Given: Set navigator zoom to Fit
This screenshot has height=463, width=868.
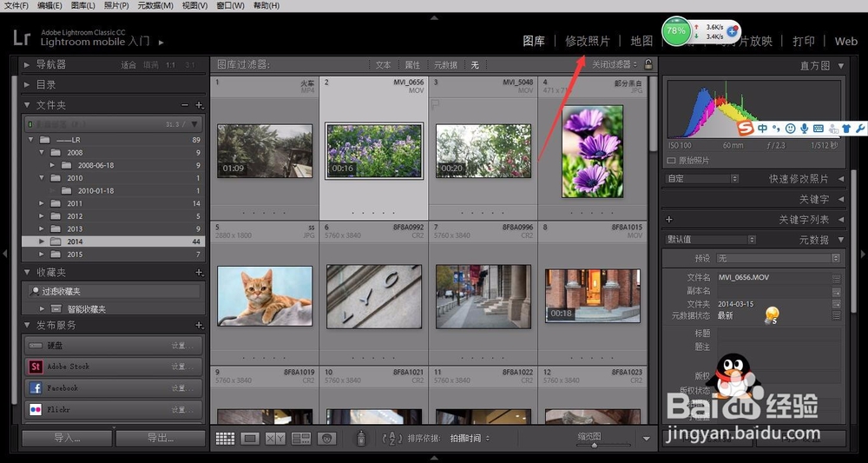Looking at the screenshot, I should click(128, 65).
